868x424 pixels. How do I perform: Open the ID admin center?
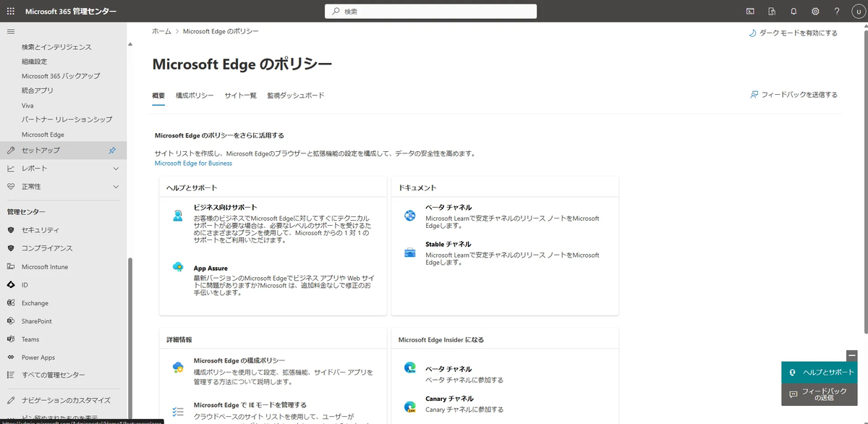coord(25,285)
